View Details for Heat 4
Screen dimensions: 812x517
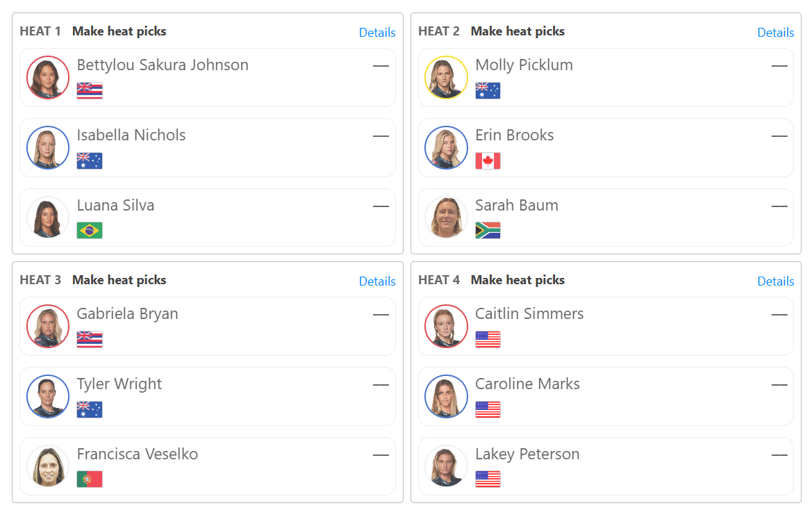[775, 281]
